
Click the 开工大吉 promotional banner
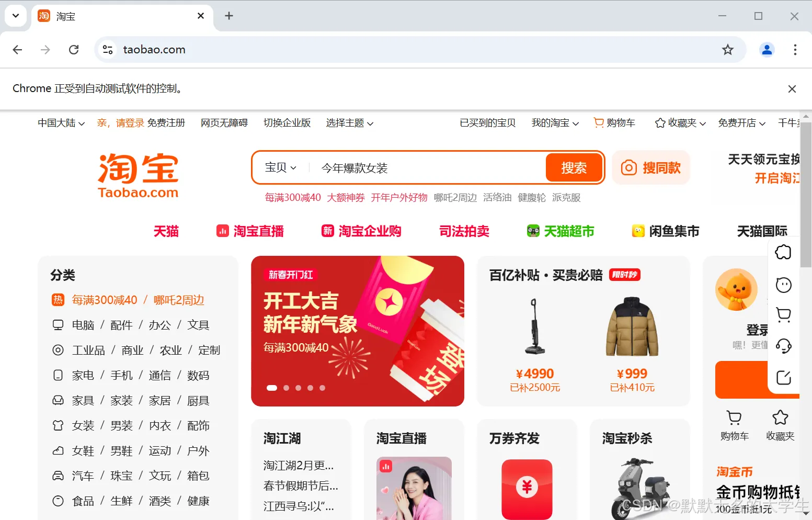pyautogui.click(x=358, y=331)
